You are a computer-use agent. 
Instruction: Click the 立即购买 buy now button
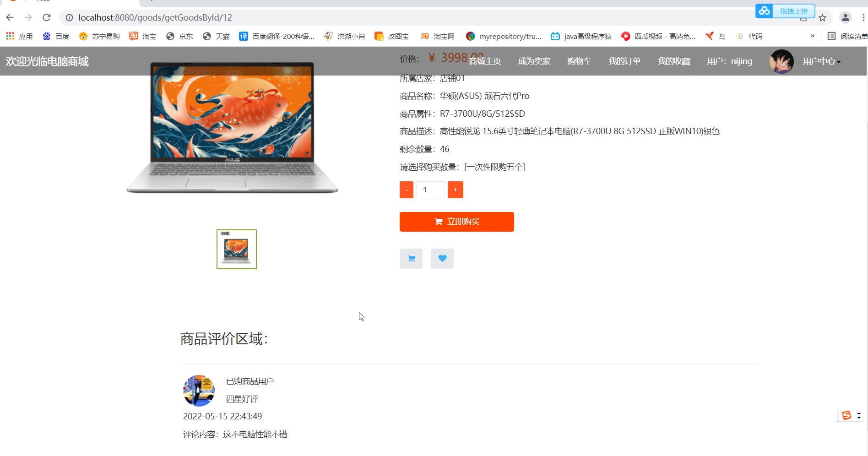pyautogui.click(x=456, y=222)
